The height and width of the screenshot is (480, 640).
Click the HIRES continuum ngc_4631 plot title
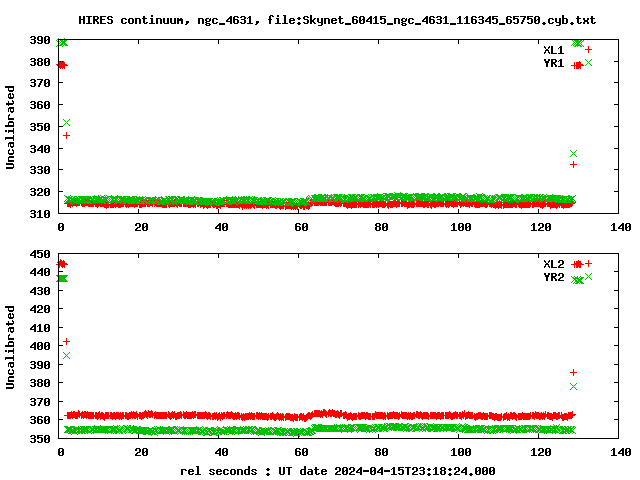[x=337, y=20]
